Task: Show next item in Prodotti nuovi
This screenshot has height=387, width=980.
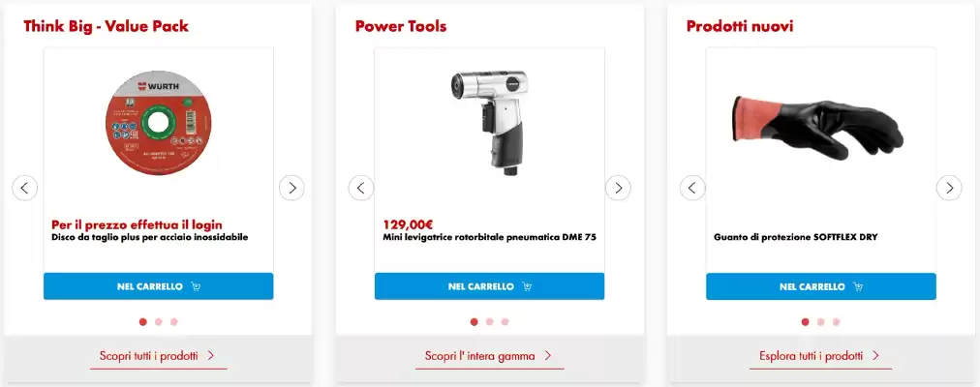Action: [x=949, y=188]
